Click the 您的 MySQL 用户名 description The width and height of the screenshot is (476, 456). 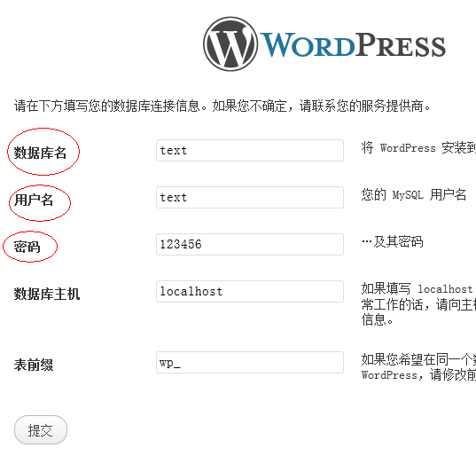(413, 195)
